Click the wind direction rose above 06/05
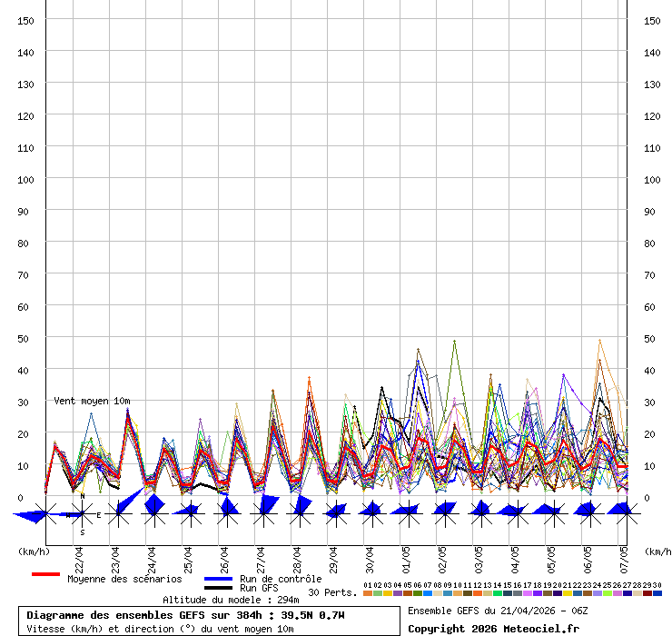Viewport: 672px width, 636px height. (588, 512)
